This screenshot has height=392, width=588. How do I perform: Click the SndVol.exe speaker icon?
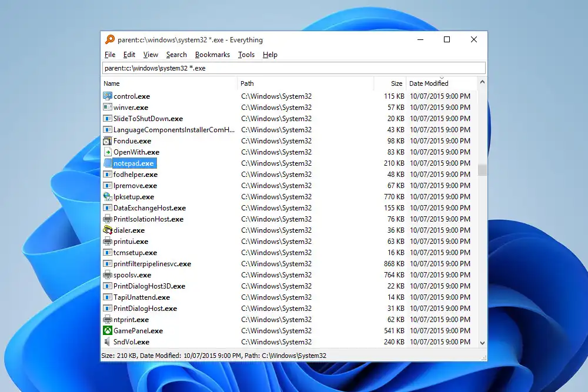(x=108, y=342)
